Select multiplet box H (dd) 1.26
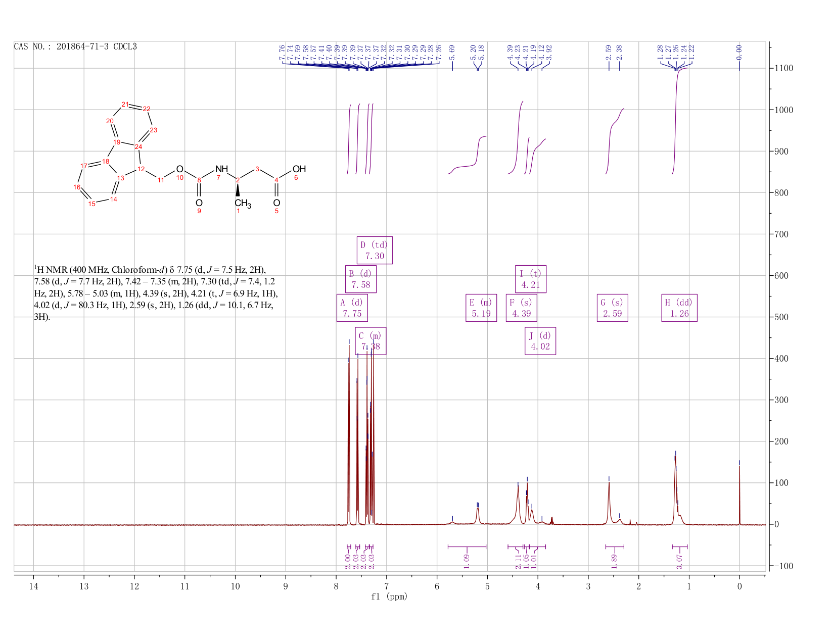The image size is (834, 644). [x=679, y=308]
